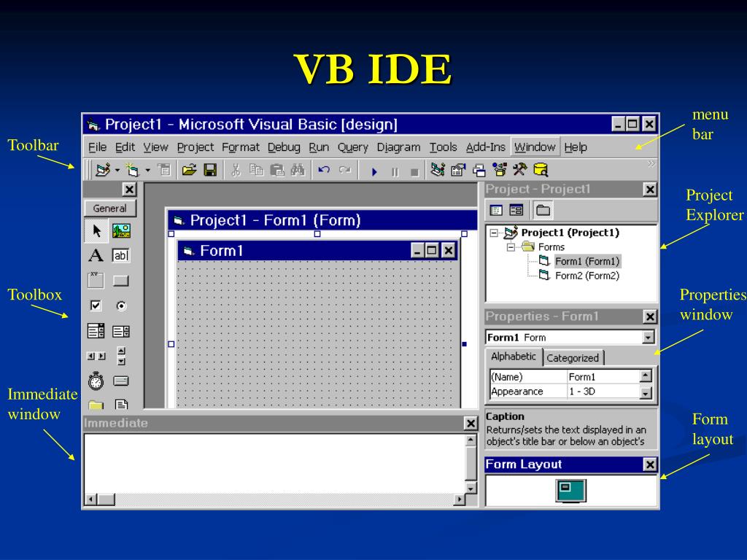The height and width of the screenshot is (560, 747).
Task: Click the Toolbox hammer-and-wrench toolbar icon
Action: [x=519, y=169]
